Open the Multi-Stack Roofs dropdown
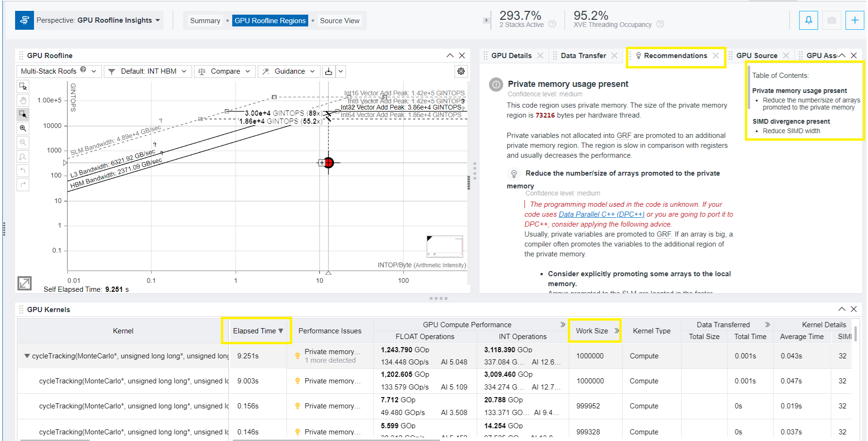868x441 pixels. click(x=59, y=71)
